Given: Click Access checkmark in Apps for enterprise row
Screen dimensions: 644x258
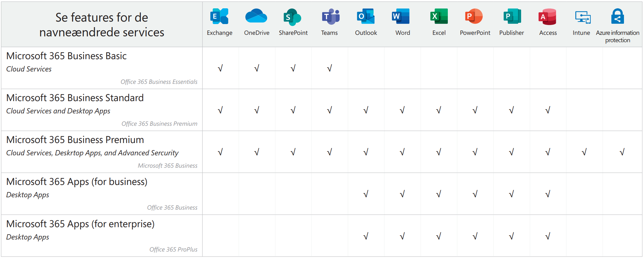Looking at the screenshot, I should [548, 236].
